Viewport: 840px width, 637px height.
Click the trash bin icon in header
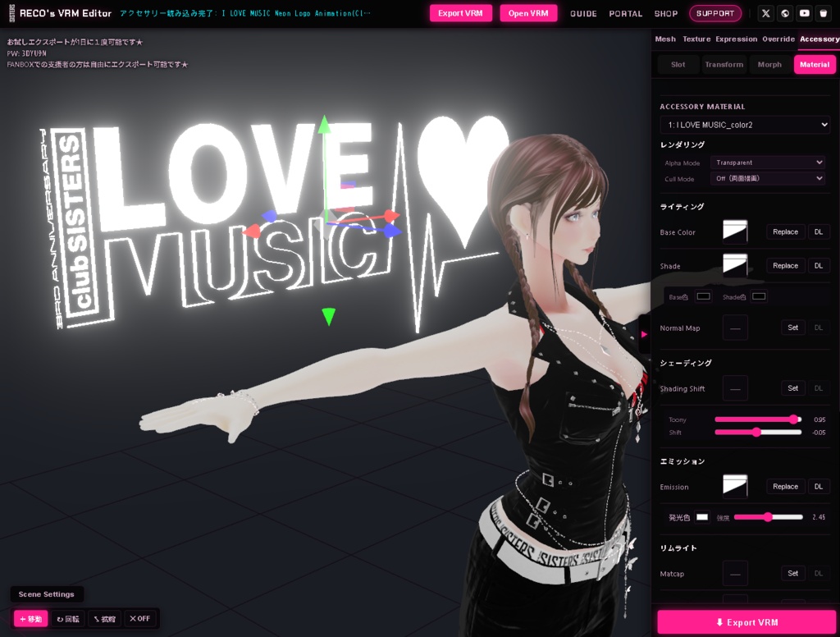pos(824,13)
